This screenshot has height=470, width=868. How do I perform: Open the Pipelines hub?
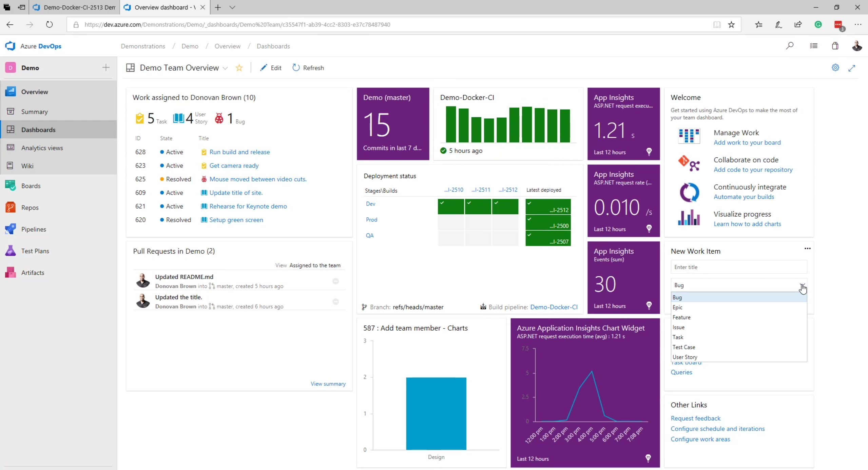(58, 229)
